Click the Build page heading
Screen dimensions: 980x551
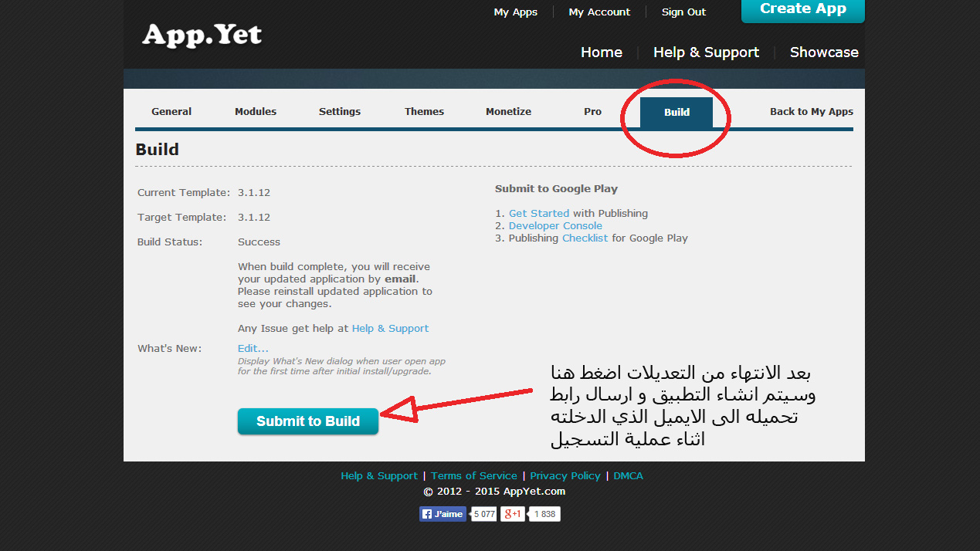(158, 150)
